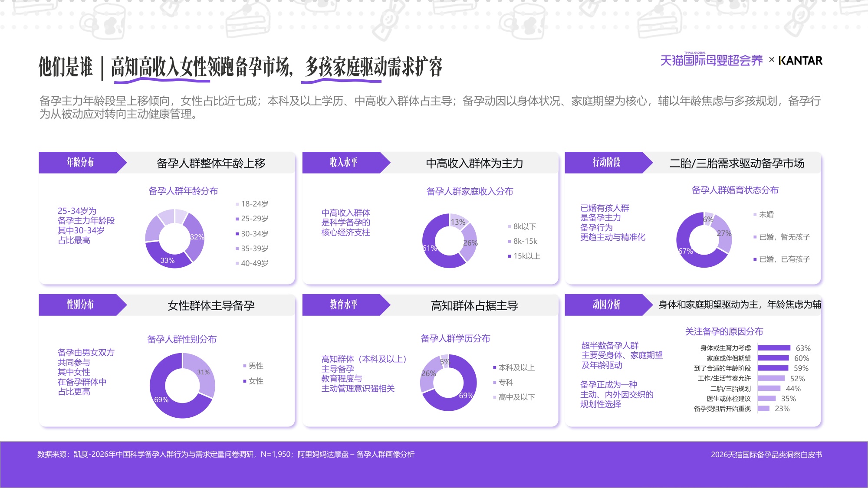Click the 专科 legend entry
Viewport: 868px width, 488px height.
503,382
